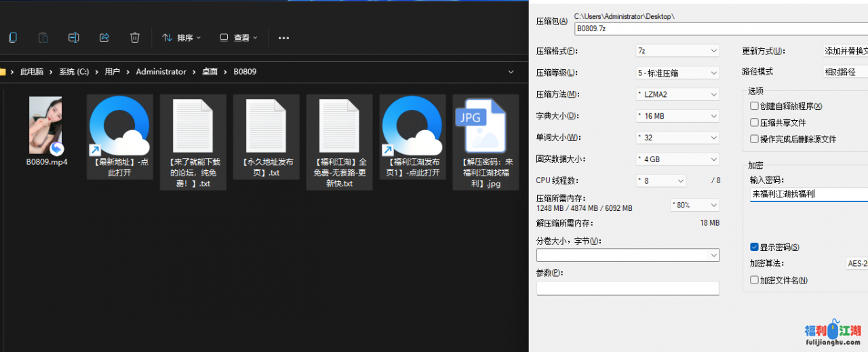Click the paste icon in Explorer toolbar
Image resolution: width=868 pixels, height=352 pixels.
(43, 38)
